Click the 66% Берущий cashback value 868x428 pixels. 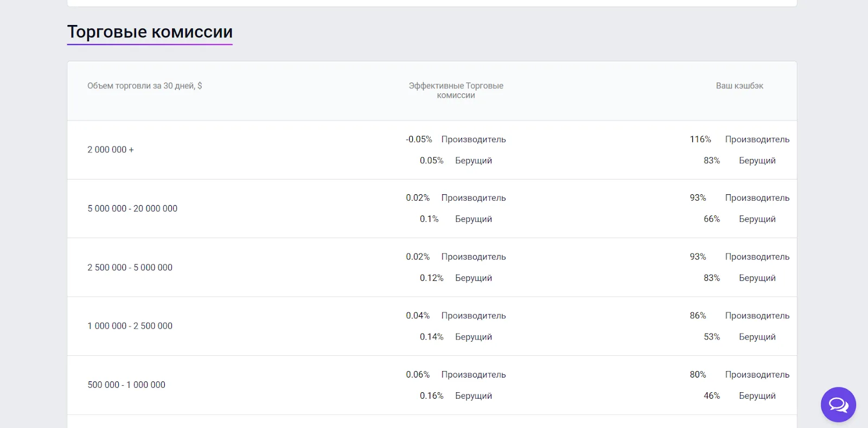712,219
